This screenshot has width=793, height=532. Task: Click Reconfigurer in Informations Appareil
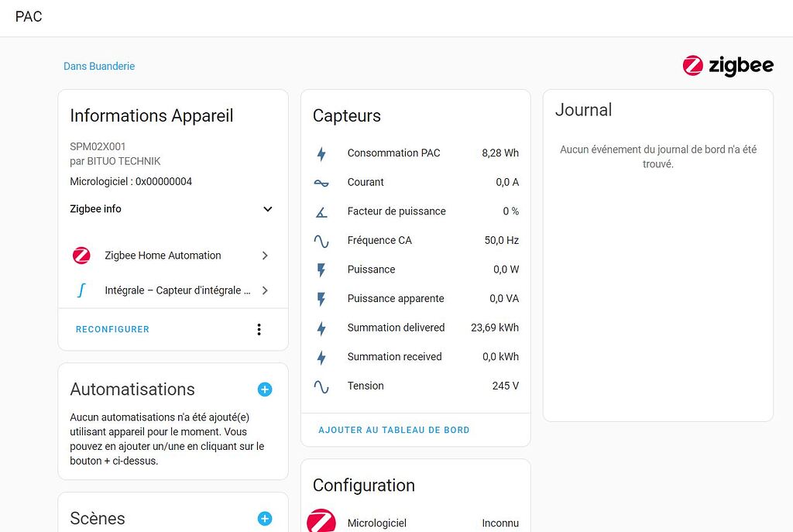point(112,329)
